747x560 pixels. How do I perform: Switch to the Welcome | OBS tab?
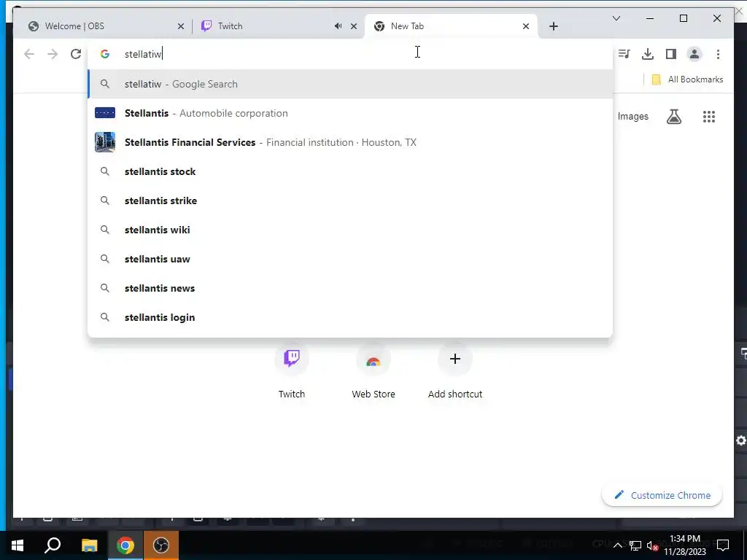click(x=105, y=26)
